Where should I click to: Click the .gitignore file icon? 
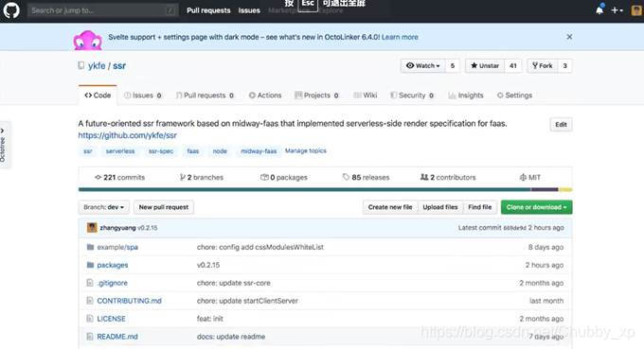[x=90, y=283]
